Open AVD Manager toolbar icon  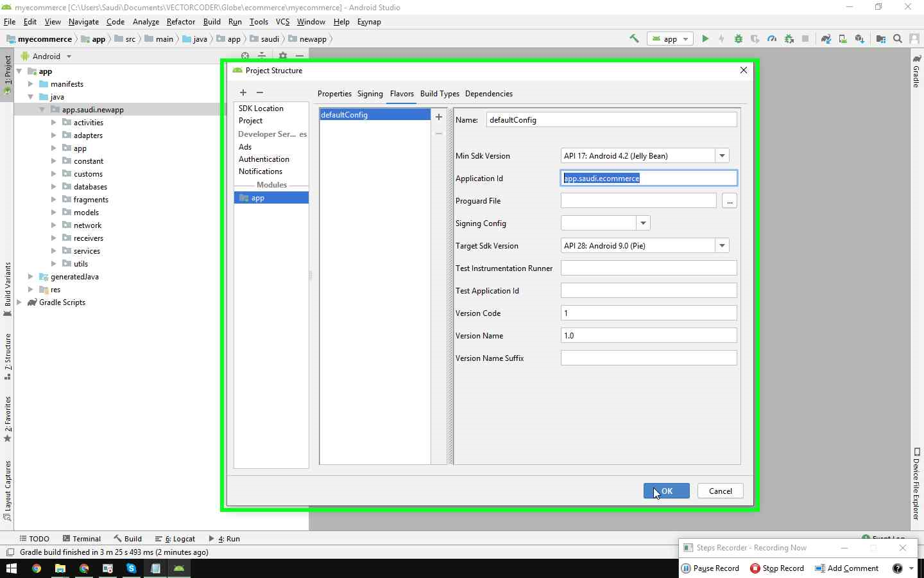(x=843, y=39)
